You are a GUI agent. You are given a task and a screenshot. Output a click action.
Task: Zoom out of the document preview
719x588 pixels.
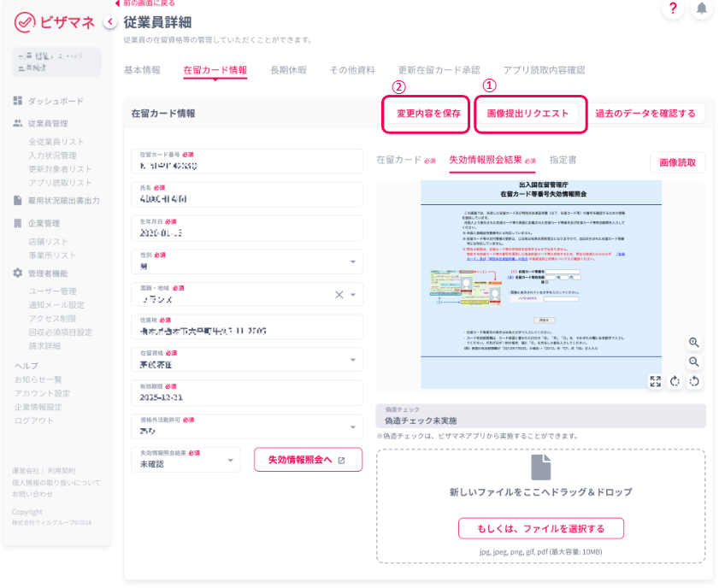[693, 362]
